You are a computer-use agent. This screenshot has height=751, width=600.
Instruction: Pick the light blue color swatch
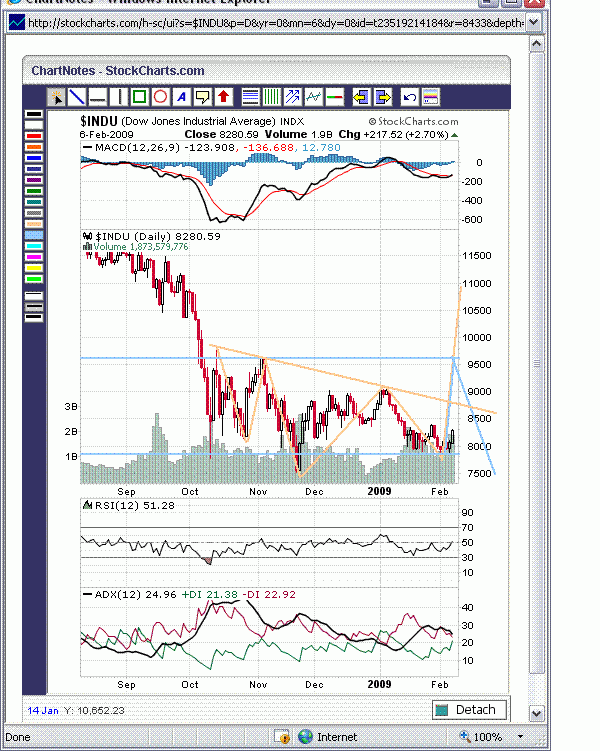tap(34, 235)
